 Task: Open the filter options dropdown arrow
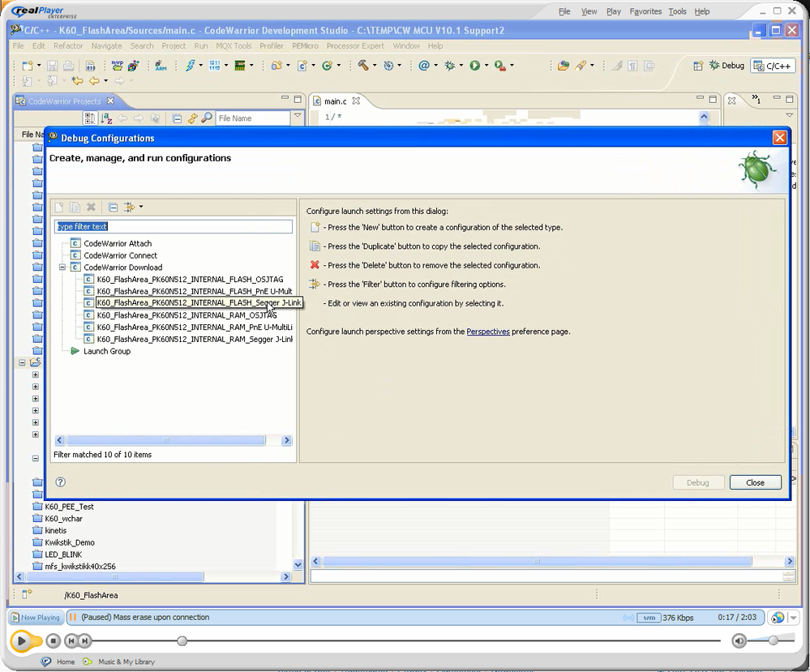pyautogui.click(x=141, y=208)
